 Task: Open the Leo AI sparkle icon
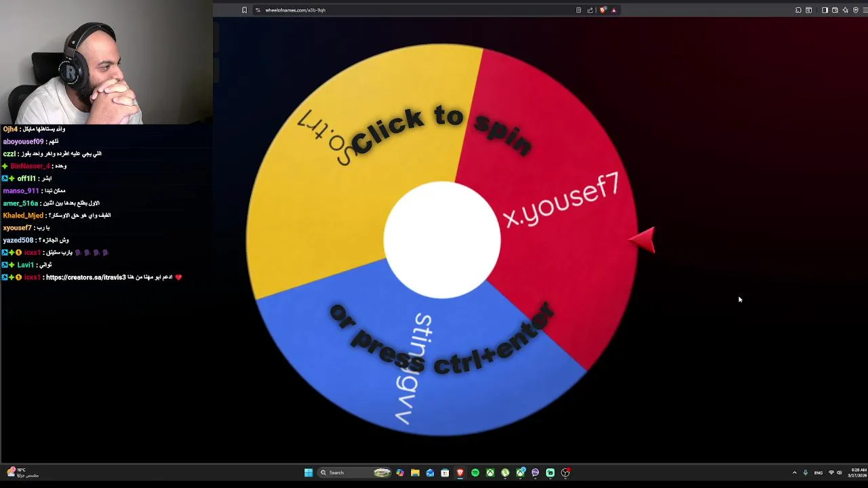pyautogui.click(x=846, y=10)
